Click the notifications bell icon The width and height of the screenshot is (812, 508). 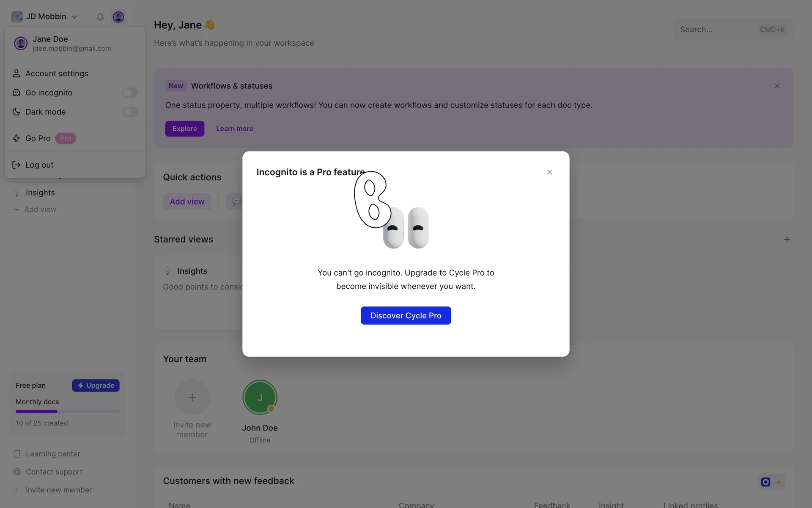(100, 17)
